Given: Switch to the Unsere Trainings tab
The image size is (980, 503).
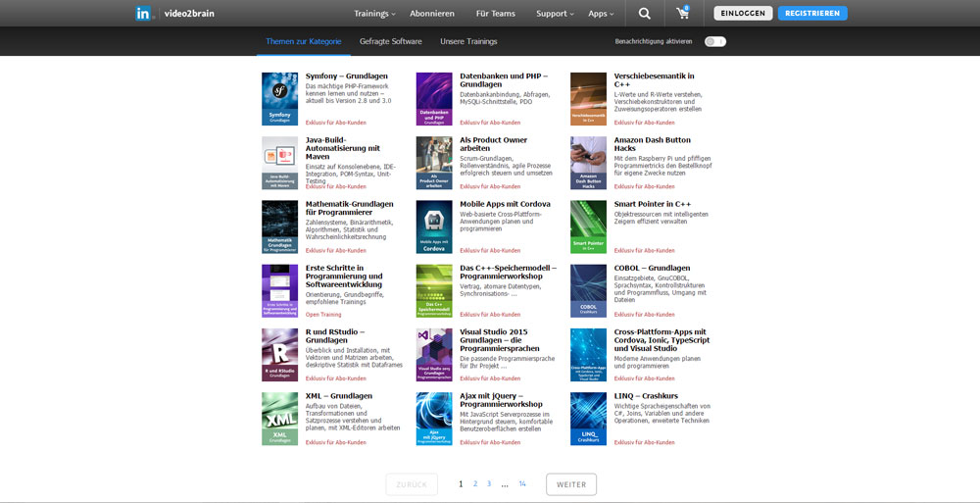Looking at the screenshot, I should pos(468,41).
